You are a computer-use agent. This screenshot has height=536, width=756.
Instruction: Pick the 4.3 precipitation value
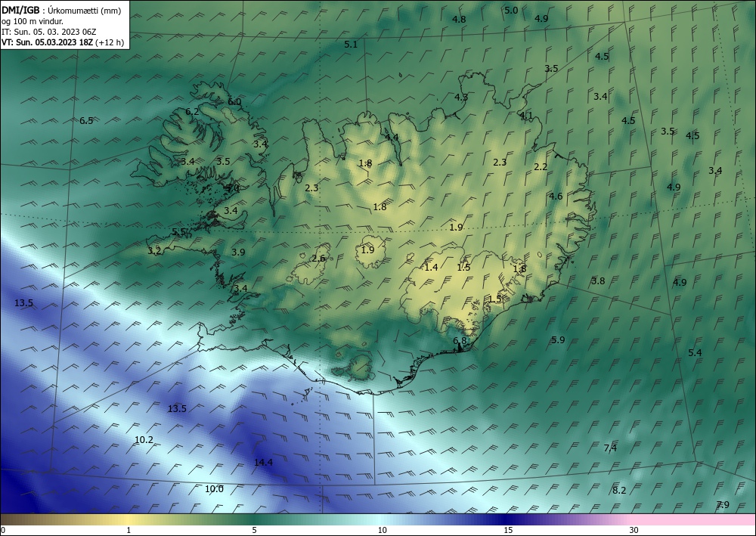tap(461, 97)
